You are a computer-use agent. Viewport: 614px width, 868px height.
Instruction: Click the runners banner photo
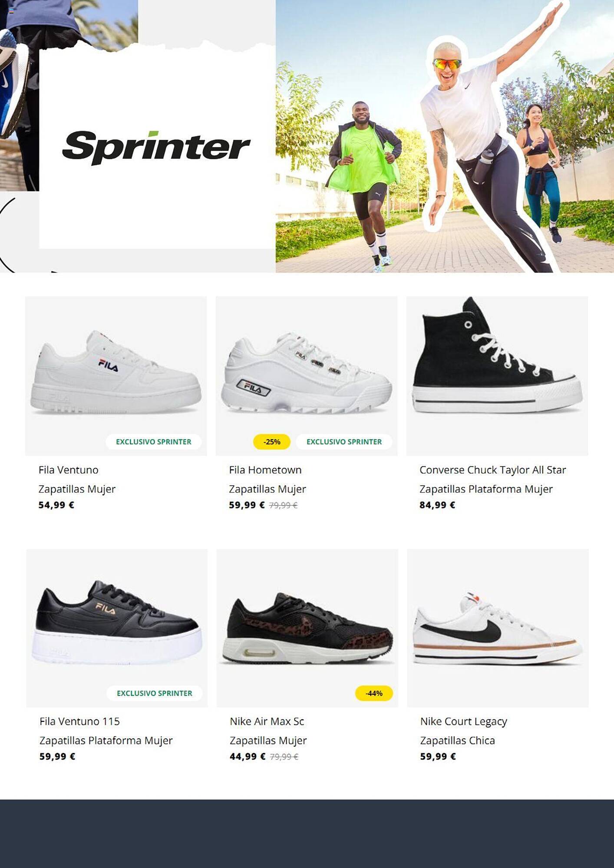(445, 136)
